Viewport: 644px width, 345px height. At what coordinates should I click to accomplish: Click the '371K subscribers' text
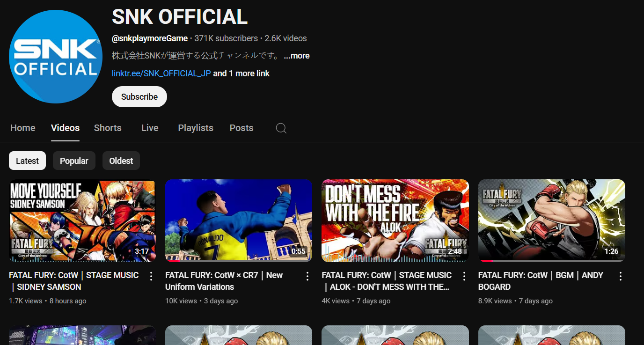(226, 38)
